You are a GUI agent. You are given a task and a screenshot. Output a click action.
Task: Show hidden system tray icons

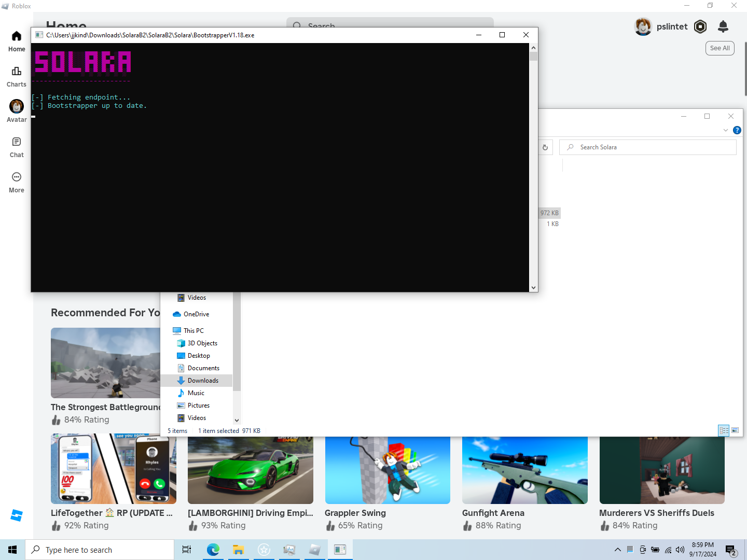coord(617,550)
